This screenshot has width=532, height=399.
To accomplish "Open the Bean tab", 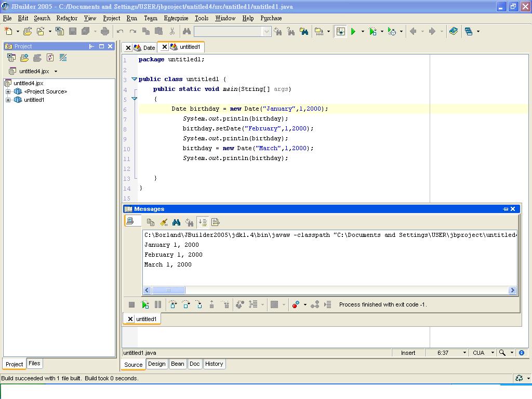I will pos(178,364).
